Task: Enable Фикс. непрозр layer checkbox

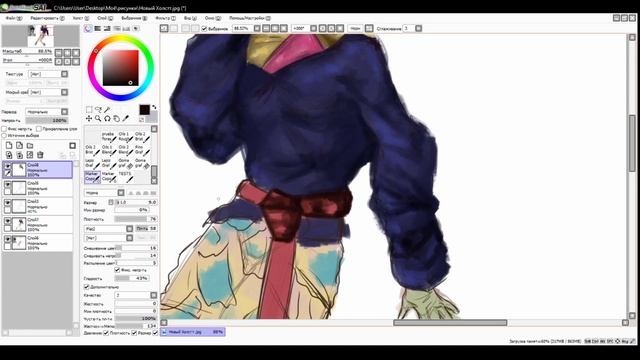Action: pyautogui.click(x=4, y=129)
